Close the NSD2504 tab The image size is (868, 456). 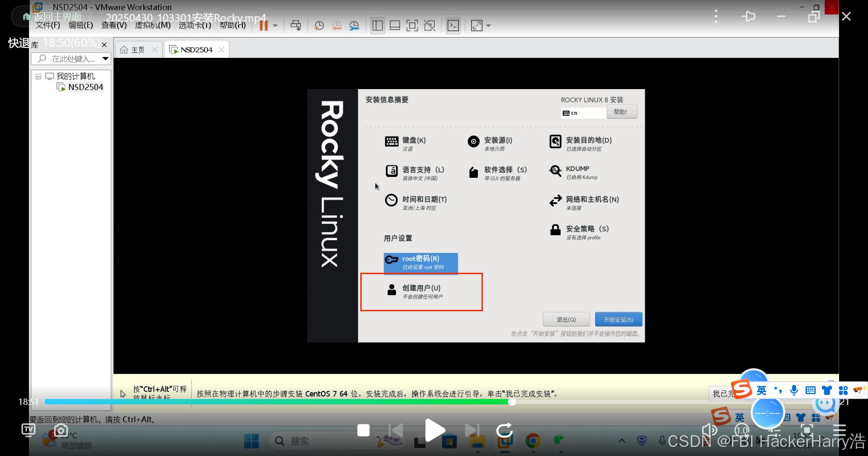point(222,50)
